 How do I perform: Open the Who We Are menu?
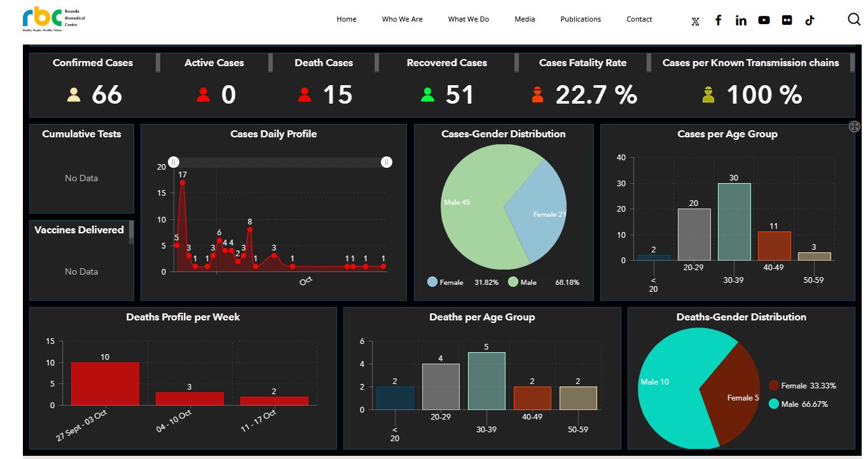pos(402,19)
